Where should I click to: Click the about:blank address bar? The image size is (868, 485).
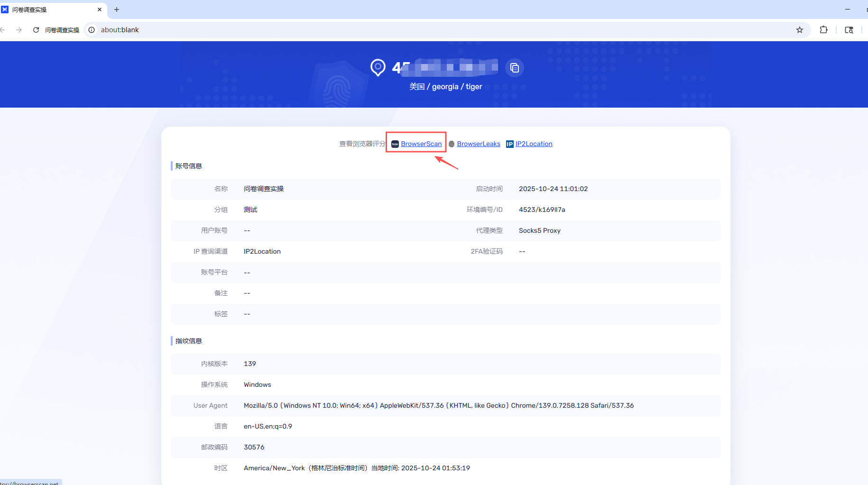tap(427, 30)
